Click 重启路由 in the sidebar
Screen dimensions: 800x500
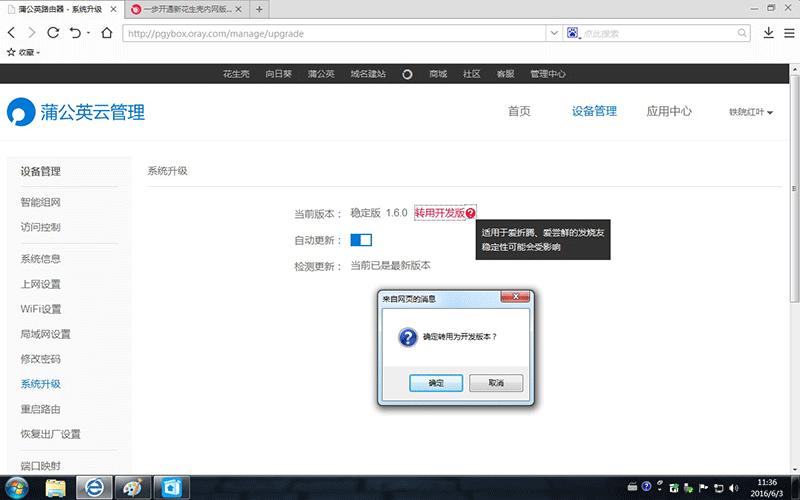pos(40,409)
